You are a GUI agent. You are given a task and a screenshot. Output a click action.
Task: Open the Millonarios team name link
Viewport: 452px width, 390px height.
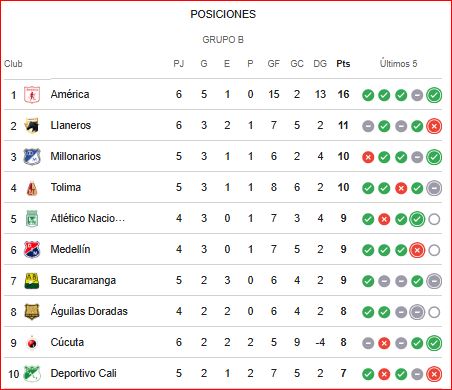click(x=75, y=156)
